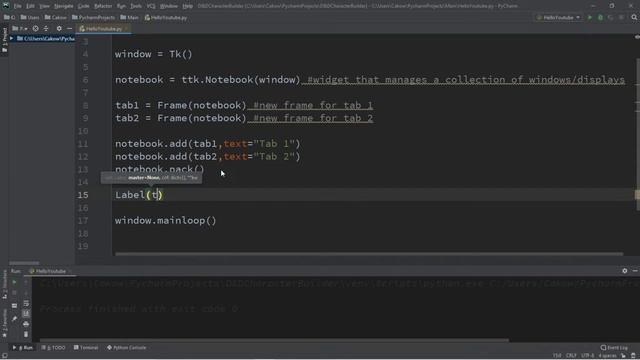Click the notebook.add(tab1,text="Tab 1") line
640x360 pixels.
pos(208,144)
